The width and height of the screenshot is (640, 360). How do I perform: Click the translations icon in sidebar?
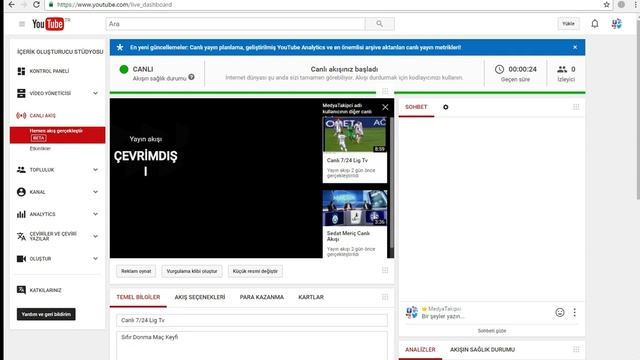[x=21, y=236]
